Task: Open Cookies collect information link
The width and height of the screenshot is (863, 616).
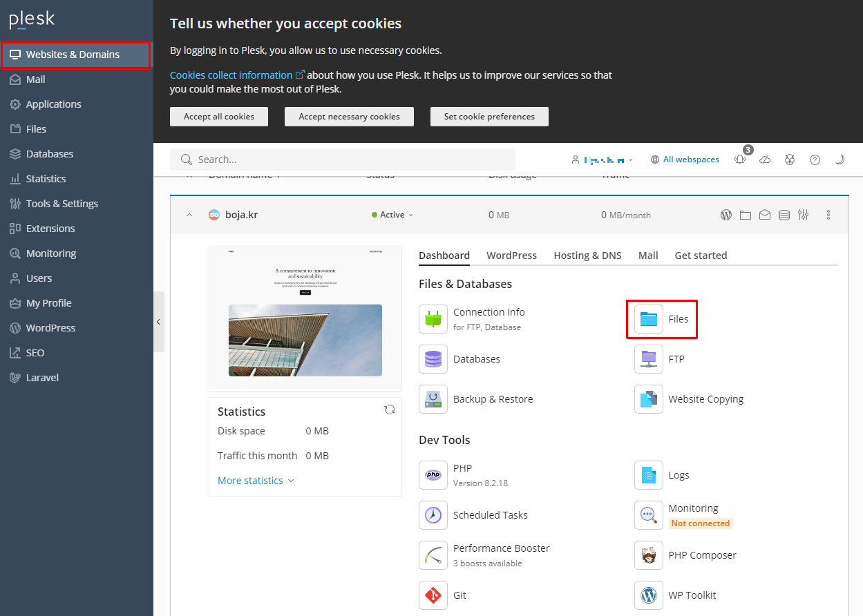Action: coord(237,75)
